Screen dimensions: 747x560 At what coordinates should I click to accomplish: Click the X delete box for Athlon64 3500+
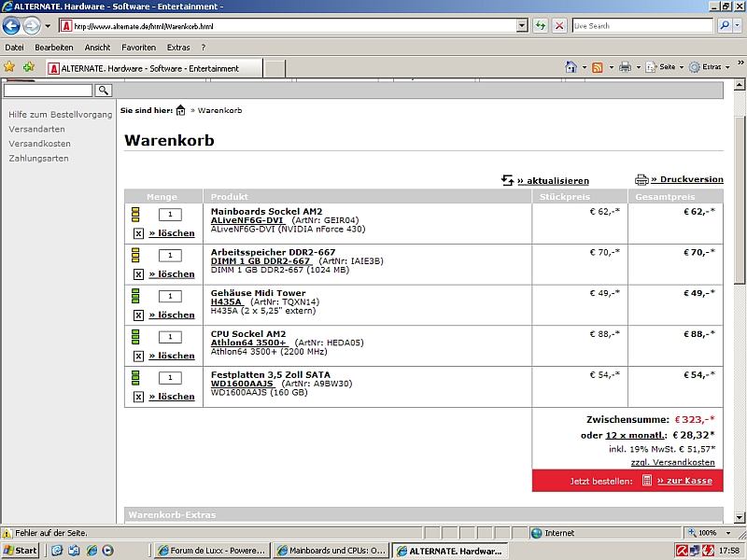(x=138, y=357)
